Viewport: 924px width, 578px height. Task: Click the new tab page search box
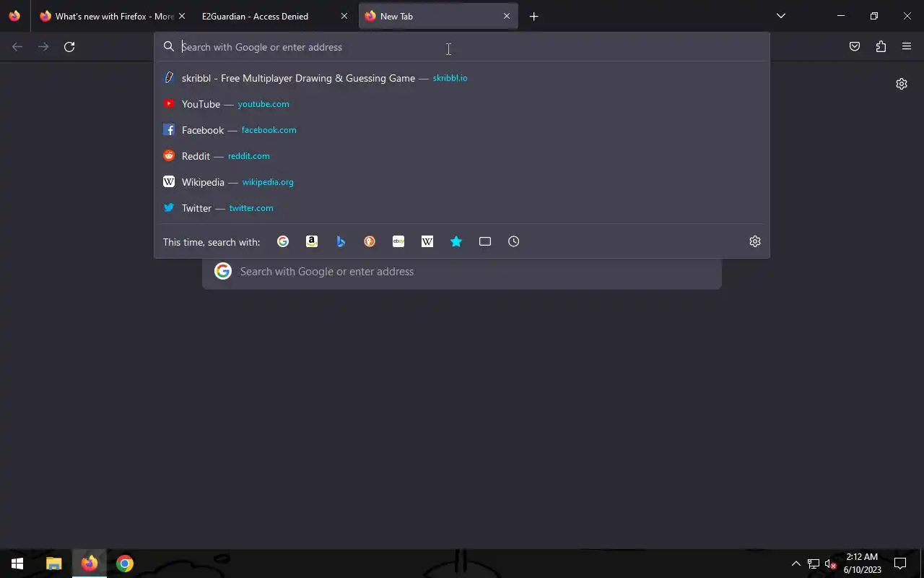click(x=462, y=272)
